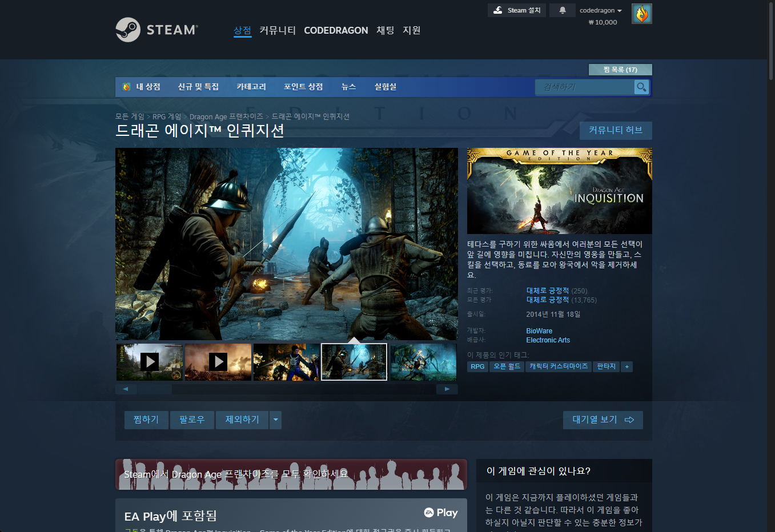This screenshot has height=532, width=775.
Task: Click the plus icon to add tags
Action: [x=627, y=366]
